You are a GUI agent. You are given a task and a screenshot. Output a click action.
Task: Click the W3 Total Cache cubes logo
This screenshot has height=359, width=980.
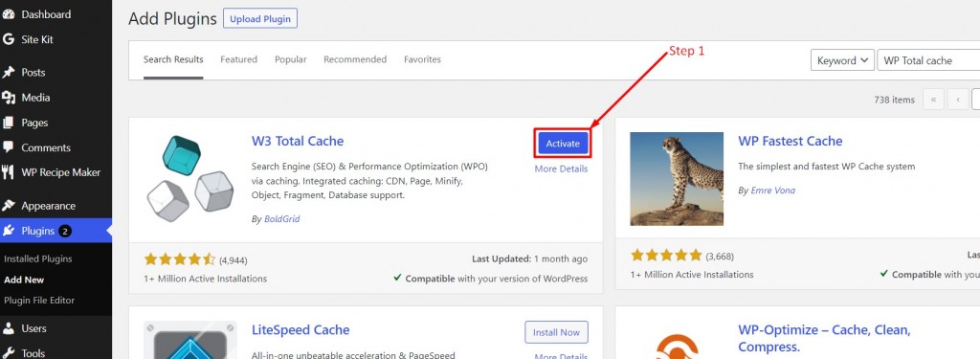click(190, 179)
